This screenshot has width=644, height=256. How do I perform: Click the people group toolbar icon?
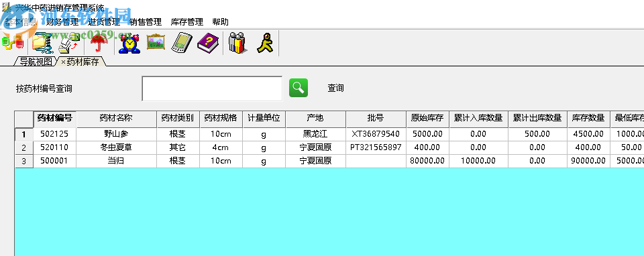(x=237, y=43)
